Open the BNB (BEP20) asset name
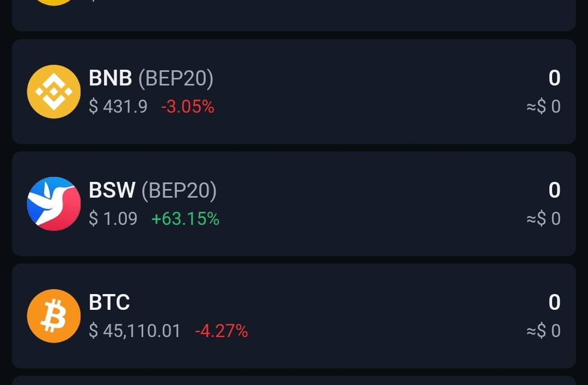 pos(151,78)
